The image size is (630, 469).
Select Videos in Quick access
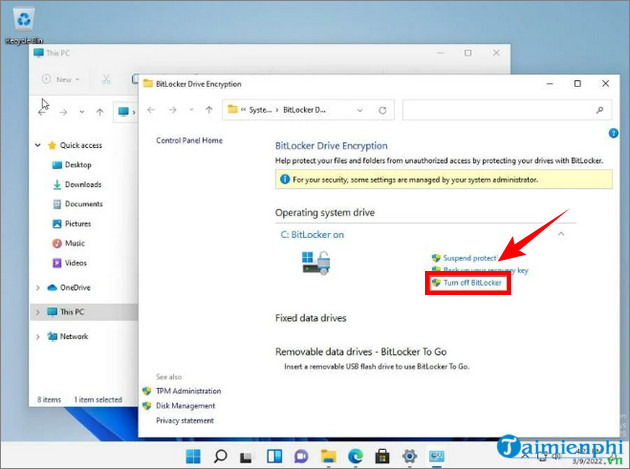76,263
